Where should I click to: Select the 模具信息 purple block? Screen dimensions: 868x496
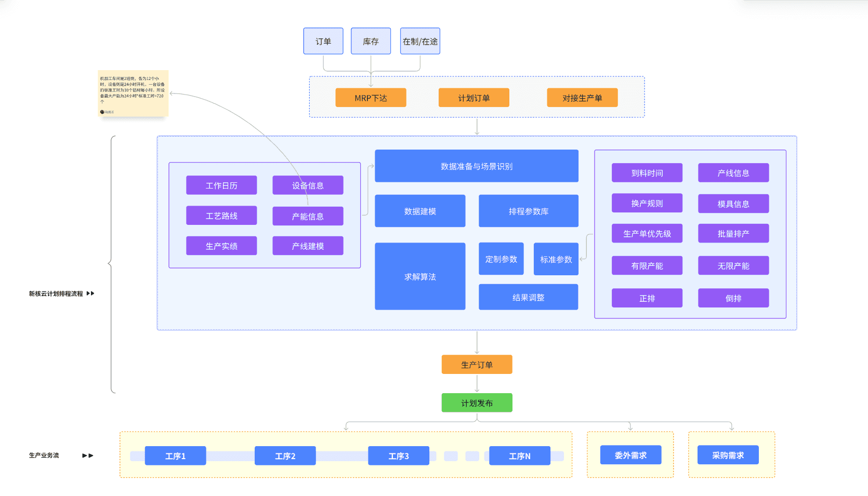[x=733, y=204]
